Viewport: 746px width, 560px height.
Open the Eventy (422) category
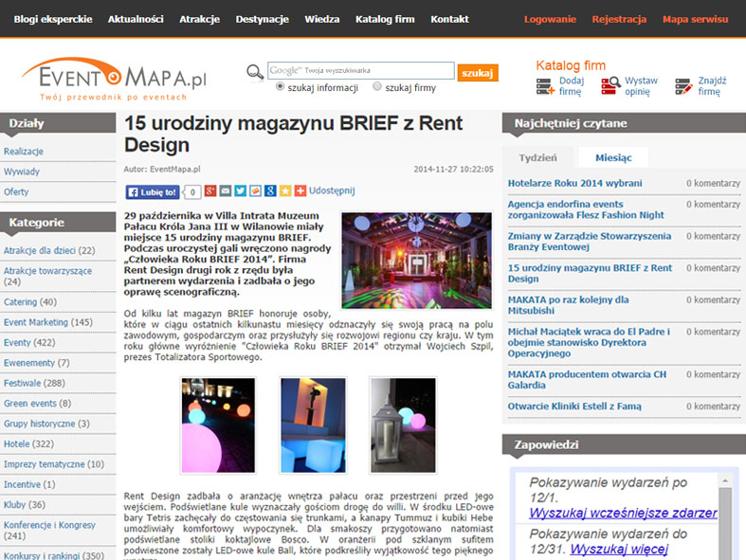tap(29, 343)
